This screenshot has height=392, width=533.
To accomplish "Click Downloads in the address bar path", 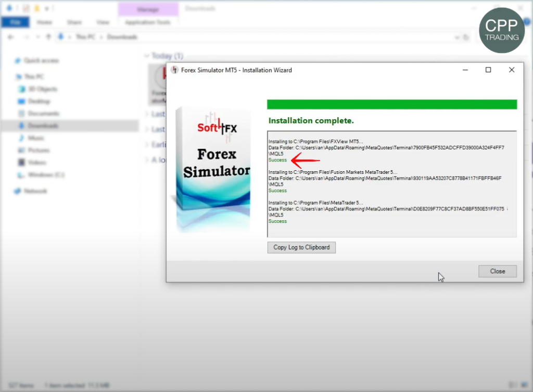I will [x=122, y=37].
